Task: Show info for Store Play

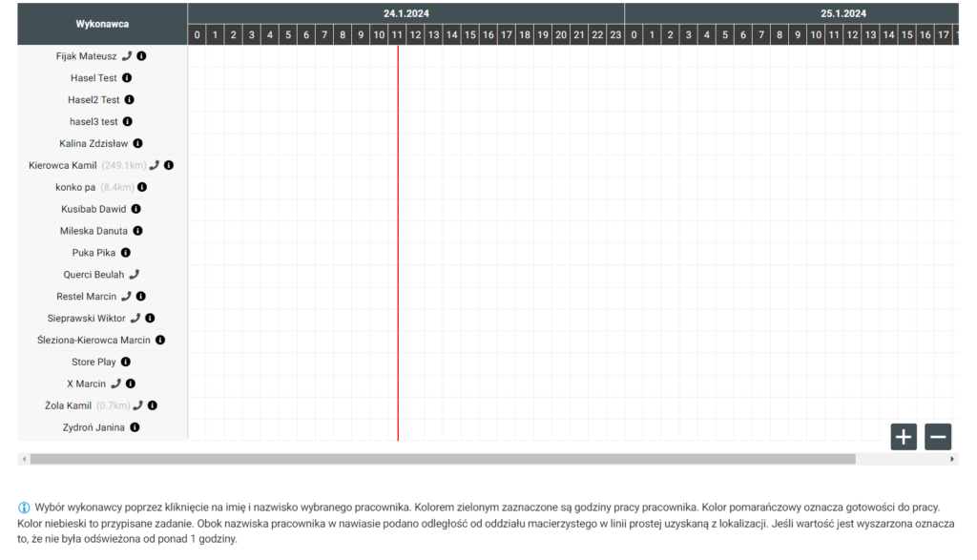Action: tap(126, 362)
